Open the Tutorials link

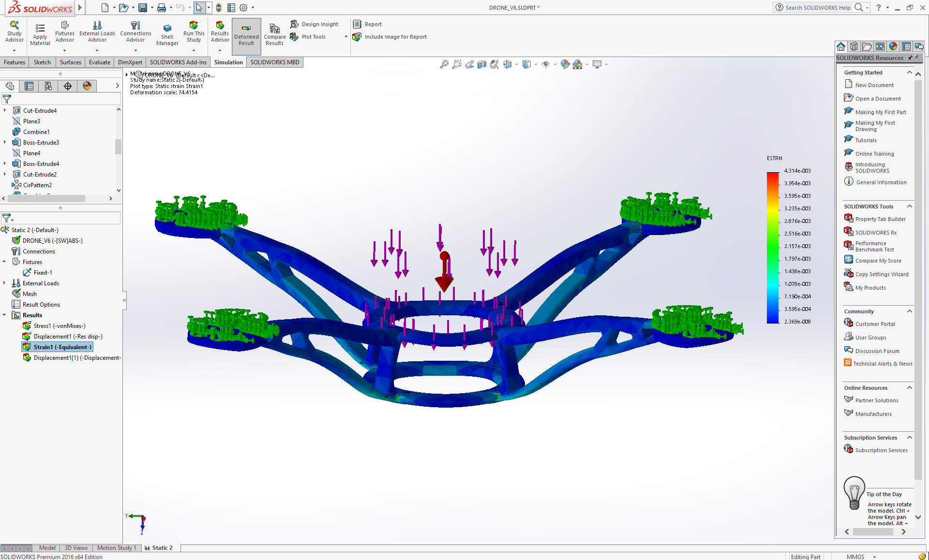(866, 140)
